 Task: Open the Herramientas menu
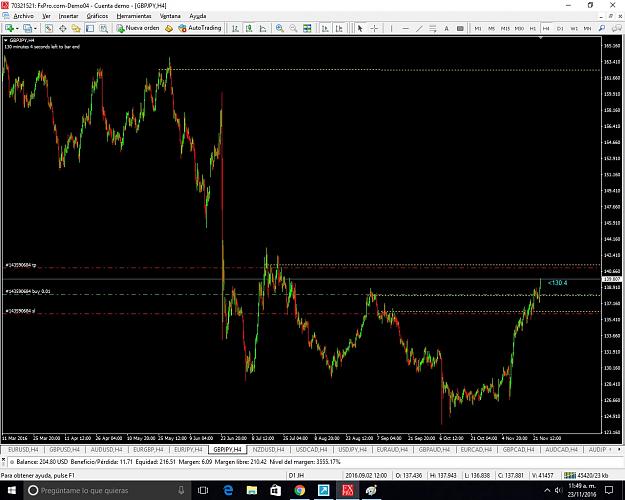click(x=134, y=16)
